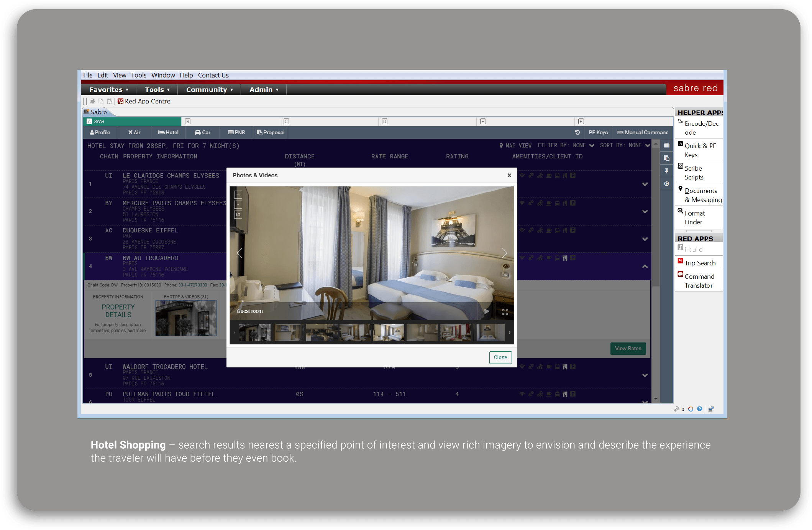Open the Hotel workflow
Image resolution: width=812 pixels, height=530 pixels.
coord(168,132)
